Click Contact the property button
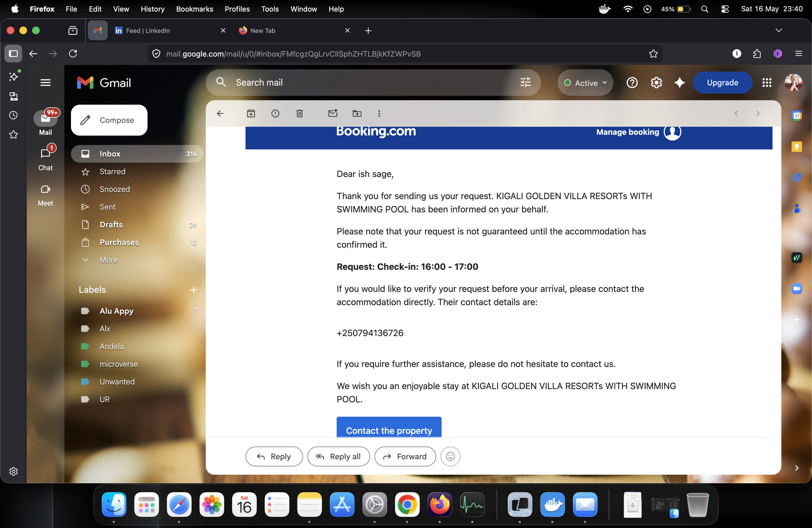Viewport: 812px width, 528px height. pyautogui.click(x=389, y=427)
